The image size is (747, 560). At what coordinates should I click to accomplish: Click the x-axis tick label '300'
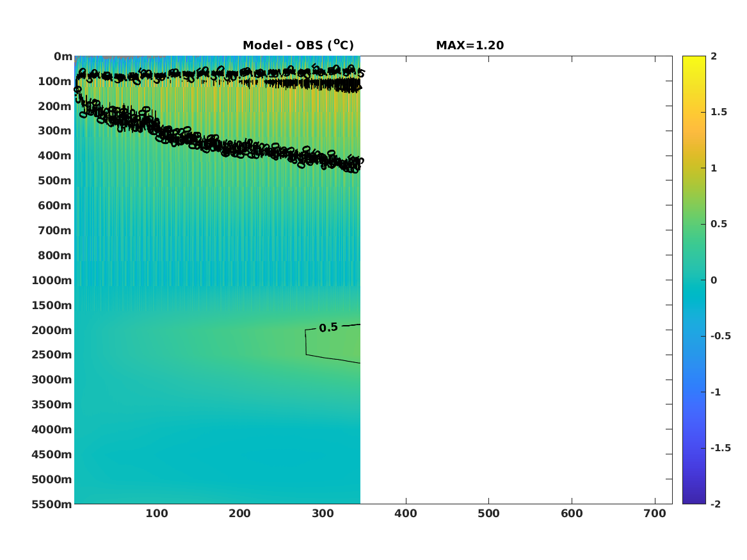[x=323, y=513]
